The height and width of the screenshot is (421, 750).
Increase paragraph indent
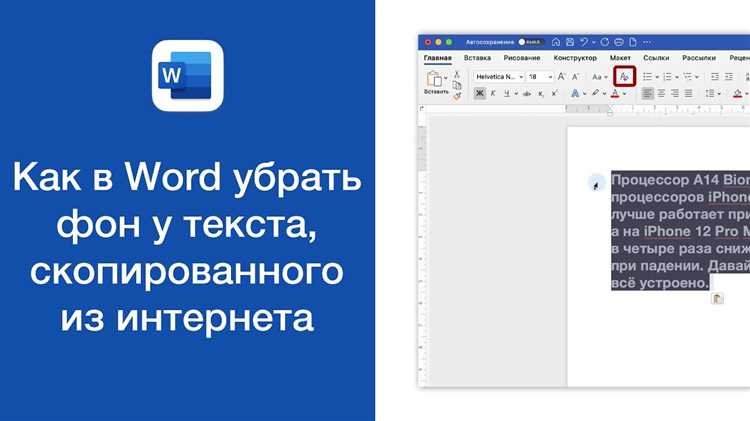[x=729, y=77]
